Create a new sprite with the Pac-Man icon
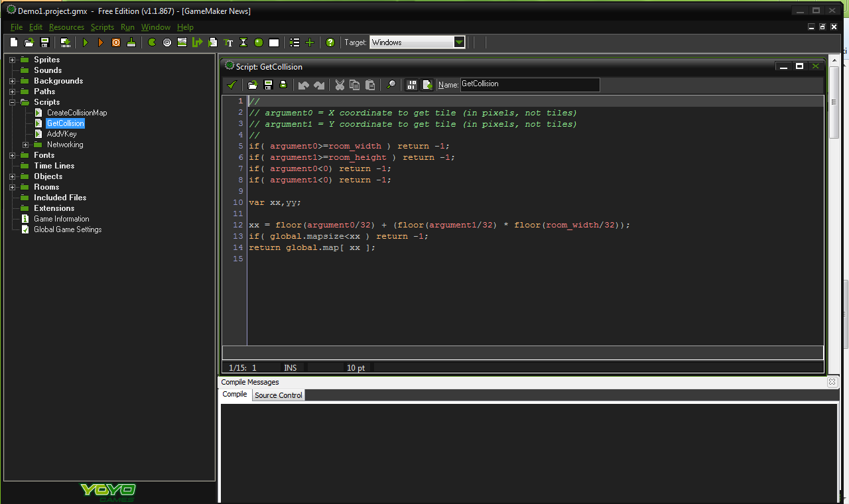 pyautogui.click(x=152, y=42)
